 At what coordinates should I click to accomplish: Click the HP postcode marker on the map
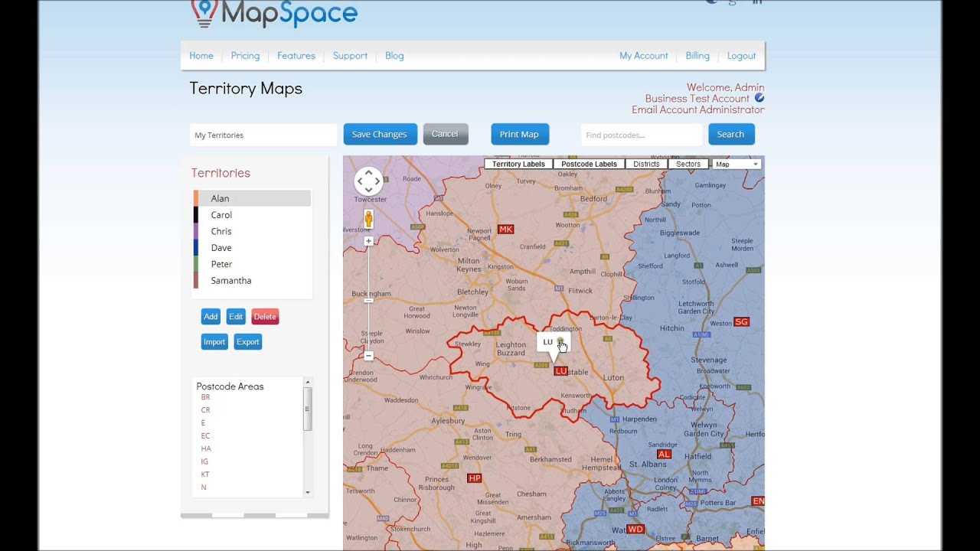tap(474, 478)
